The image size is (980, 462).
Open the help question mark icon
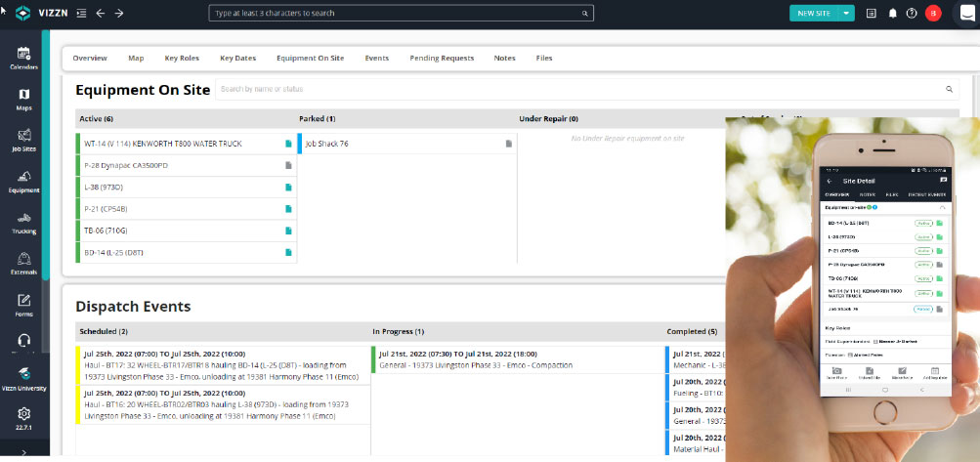pyautogui.click(x=912, y=13)
